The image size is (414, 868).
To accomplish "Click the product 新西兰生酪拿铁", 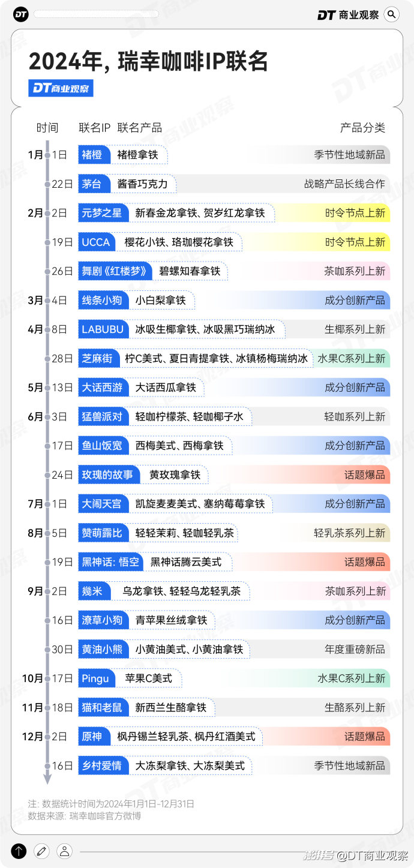I will tap(171, 707).
